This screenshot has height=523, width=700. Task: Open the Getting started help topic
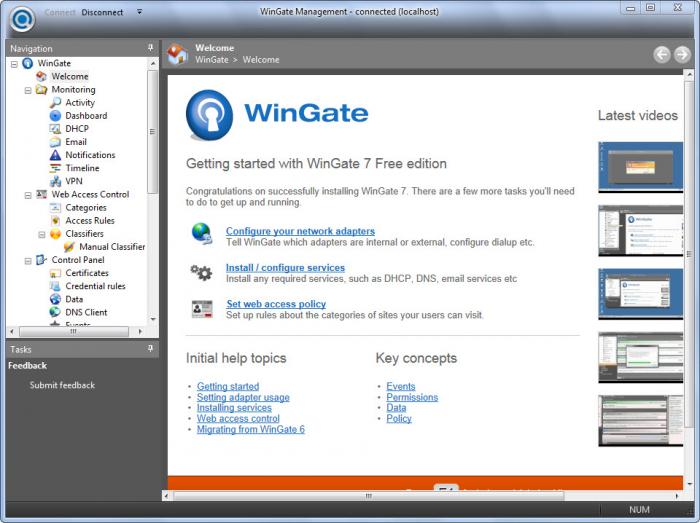[x=228, y=386]
